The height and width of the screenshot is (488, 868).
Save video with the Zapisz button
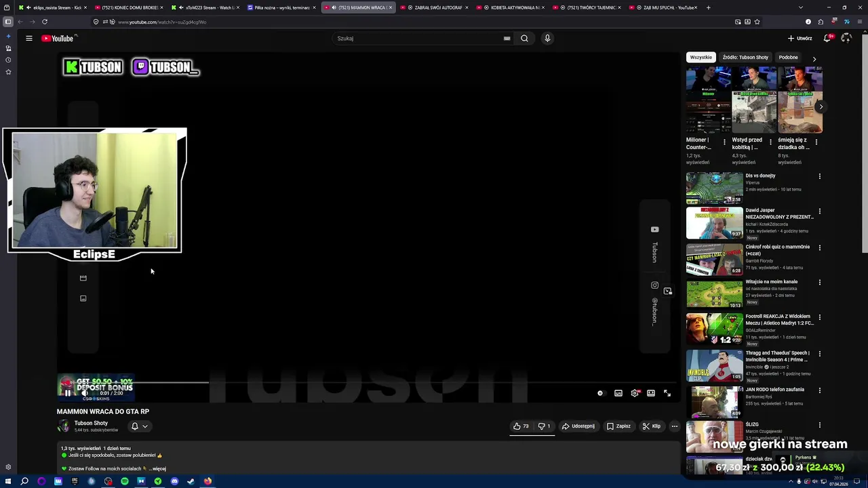click(x=618, y=426)
